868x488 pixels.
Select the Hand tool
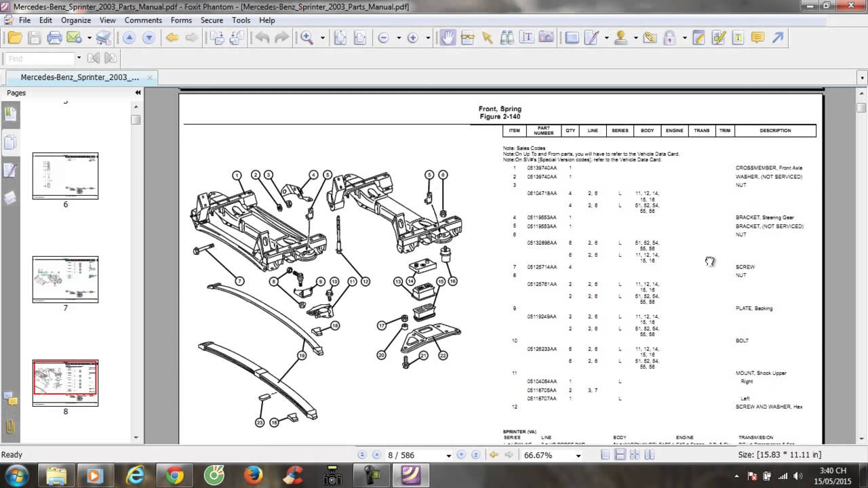(x=447, y=38)
